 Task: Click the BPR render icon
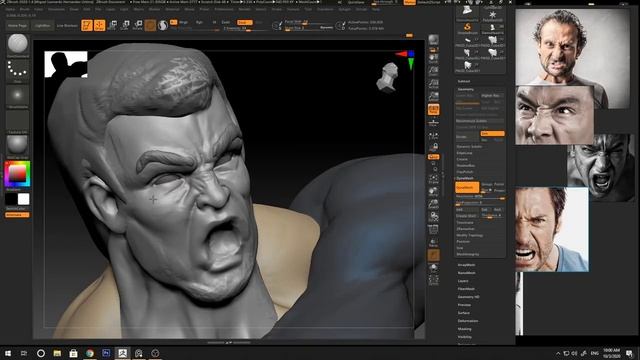433,40
